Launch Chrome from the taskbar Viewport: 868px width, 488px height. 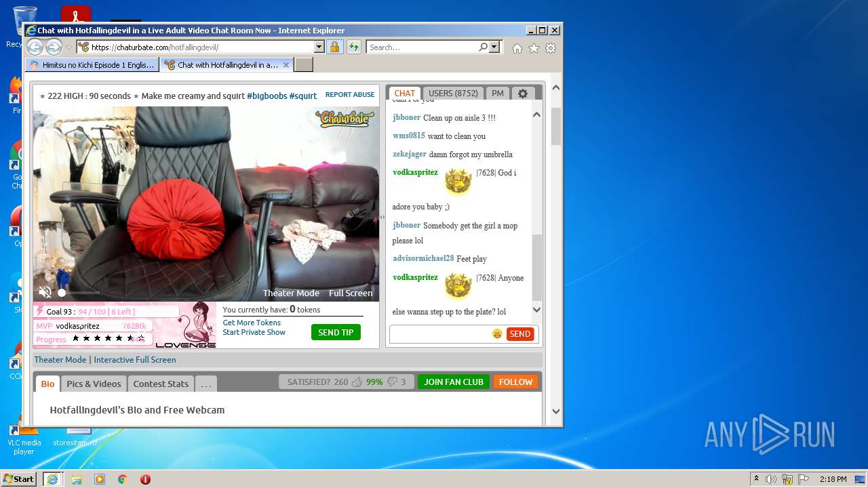click(x=123, y=479)
